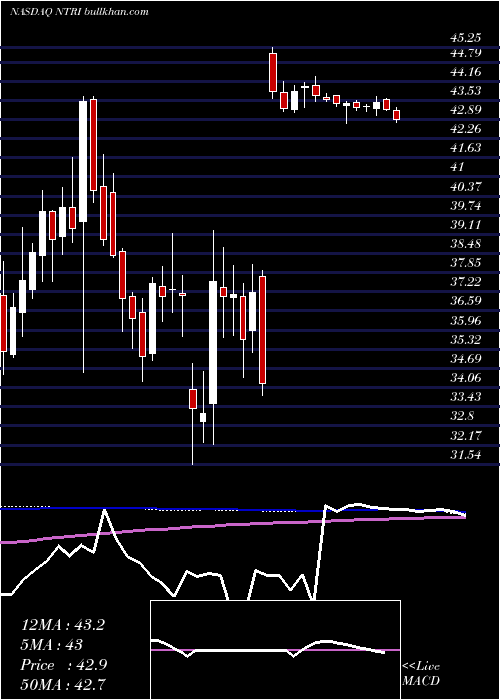Viewport: 500px width, 700px height.
Task: Click the 33.43 price axis label
Action: (466, 396)
